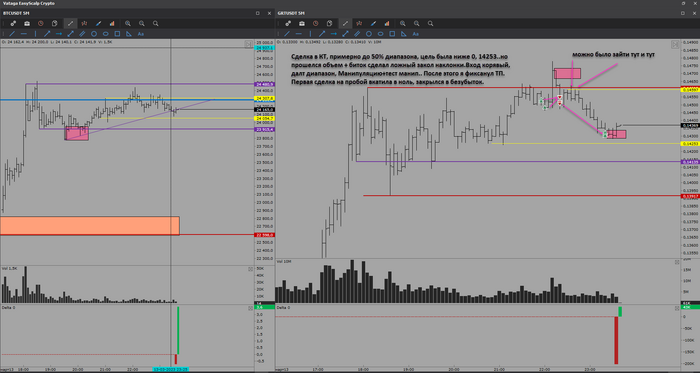Select ellipse tool in BTCUSDT drawing bar
Screen dimensions: 700x373
click(106, 33)
